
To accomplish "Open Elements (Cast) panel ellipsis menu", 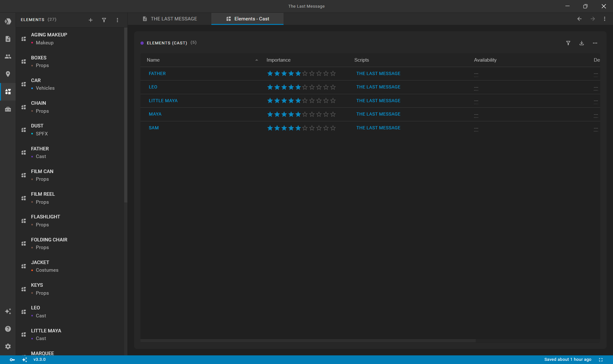I will tap(595, 43).
